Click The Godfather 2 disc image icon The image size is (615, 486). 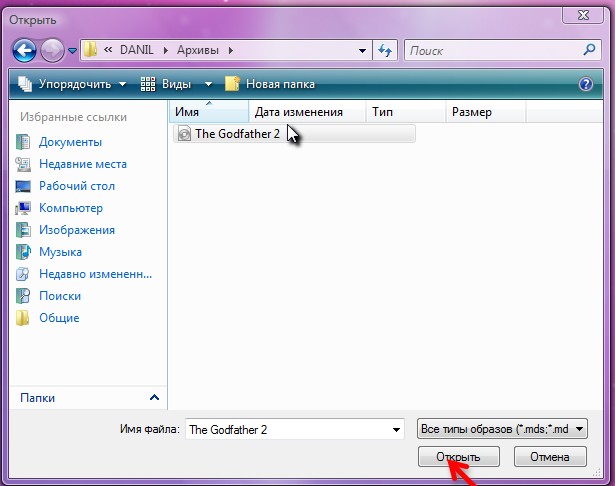click(x=184, y=134)
